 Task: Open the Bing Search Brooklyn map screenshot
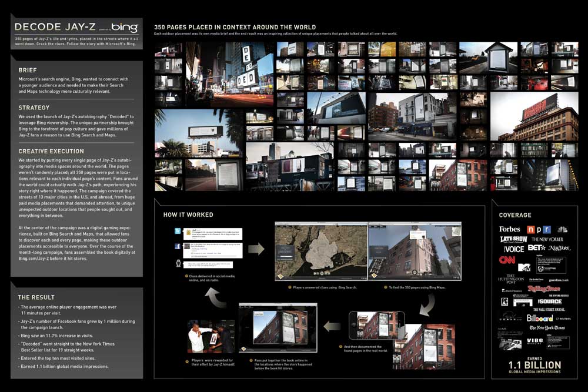click(x=321, y=251)
